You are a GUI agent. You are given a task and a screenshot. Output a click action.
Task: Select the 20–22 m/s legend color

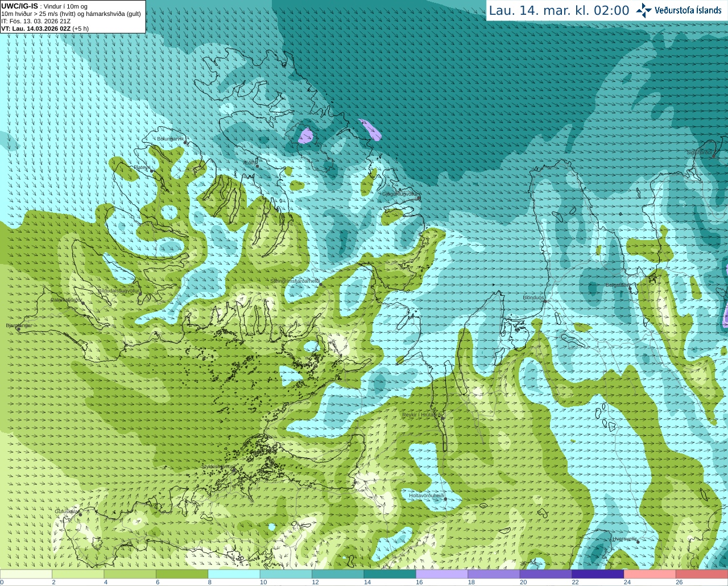coord(546,574)
